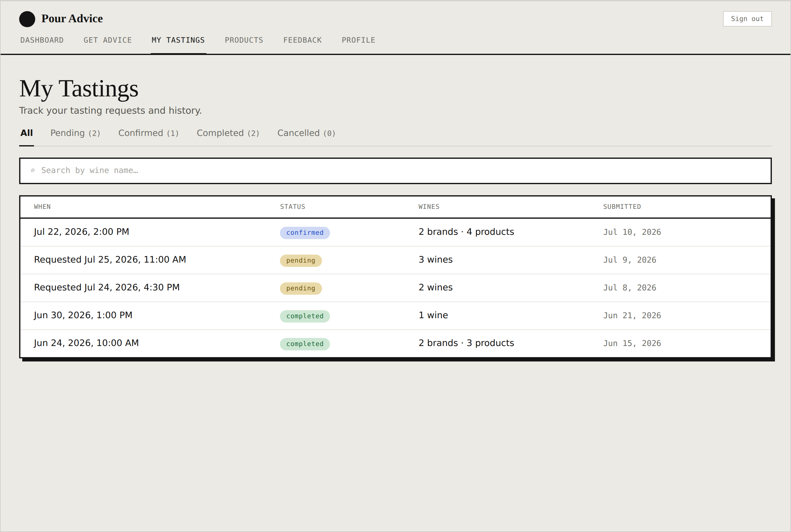Click the '2 brands · 3 products' cell
This screenshot has height=532, width=791.
466,343
